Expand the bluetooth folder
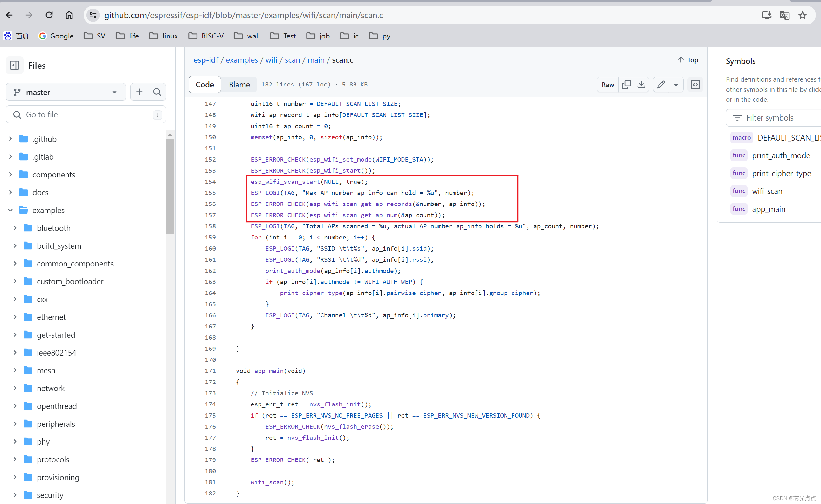The width and height of the screenshot is (821, 504). tap(15, 228)
